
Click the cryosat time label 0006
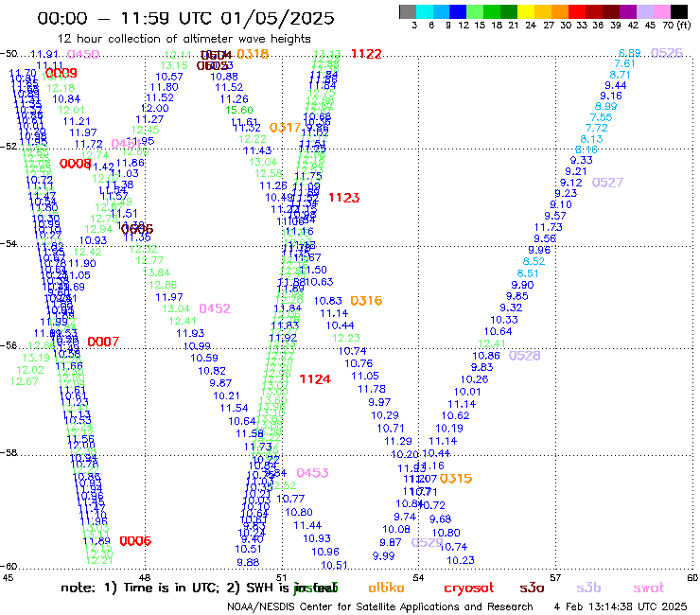tap(135, 541)
